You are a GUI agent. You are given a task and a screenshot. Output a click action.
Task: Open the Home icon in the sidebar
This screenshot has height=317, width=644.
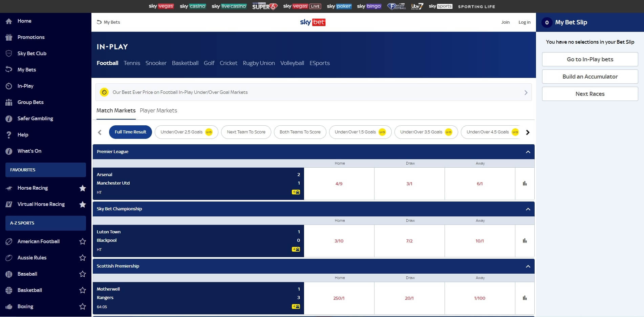coord(9,21)
